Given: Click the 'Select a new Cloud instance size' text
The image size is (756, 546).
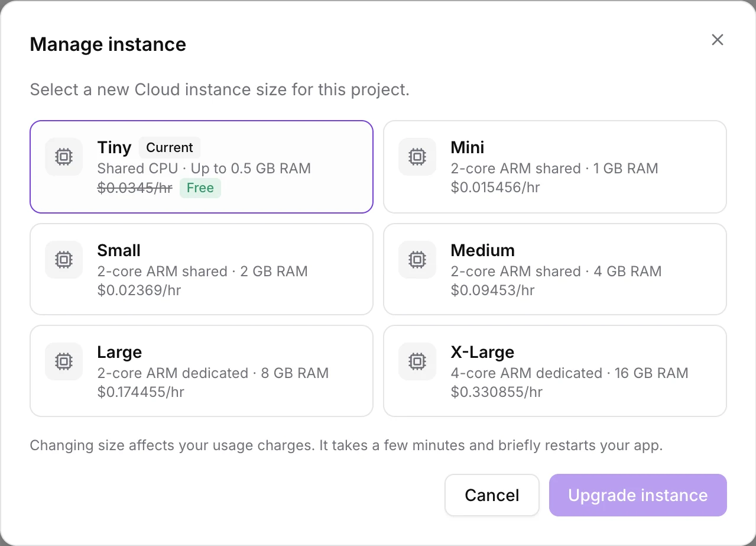Looking at the screenshot, I should coord(219,90).
